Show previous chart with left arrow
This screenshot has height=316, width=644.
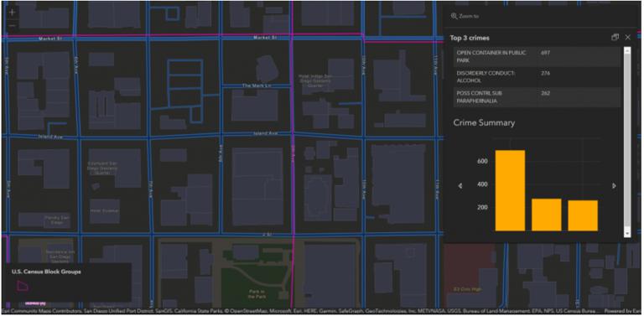[460, 186]
